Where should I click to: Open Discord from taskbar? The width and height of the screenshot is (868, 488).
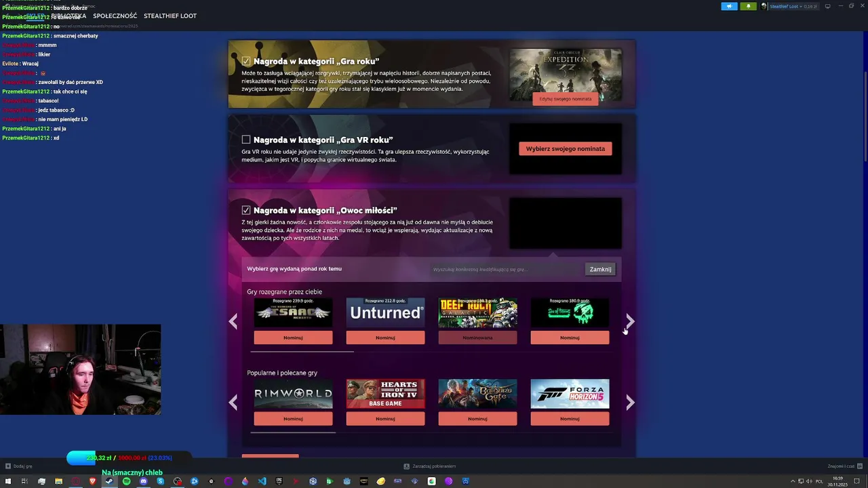[143, 481]
